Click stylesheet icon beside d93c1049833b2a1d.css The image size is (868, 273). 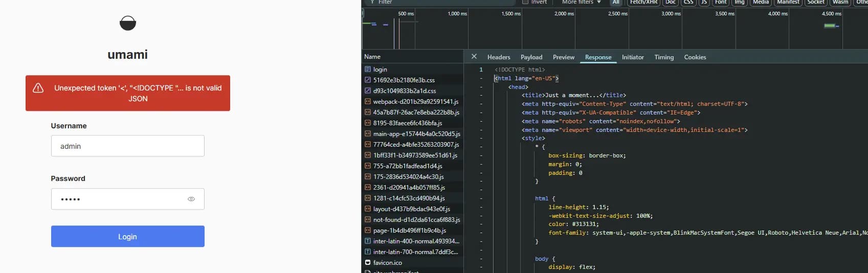click(x=367, y=90)
